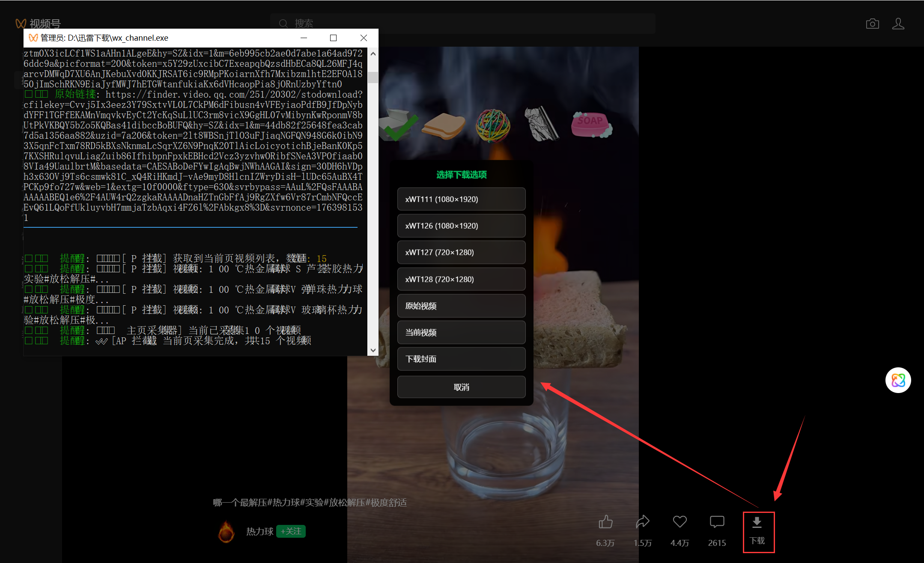Select the 原始视频 option
Viewport: 924px width, 563px height.
[461, 306]
